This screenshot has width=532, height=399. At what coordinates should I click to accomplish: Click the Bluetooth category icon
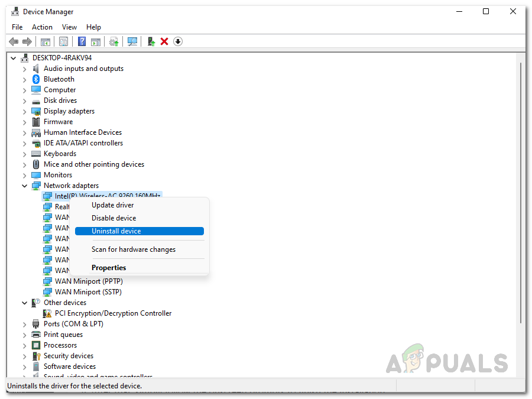tap(36, 79)
